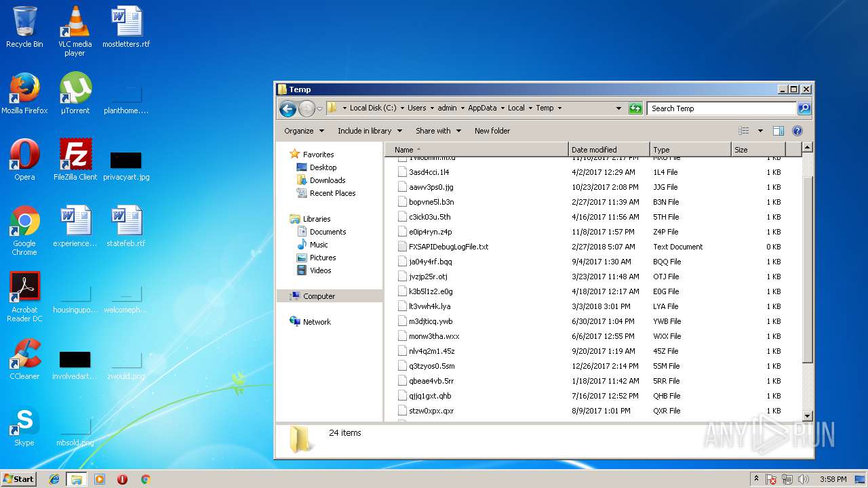The width and height of the screenshot is (868, 488).
Task: Select file monw3tha.wxx
Action: [434, 336]
